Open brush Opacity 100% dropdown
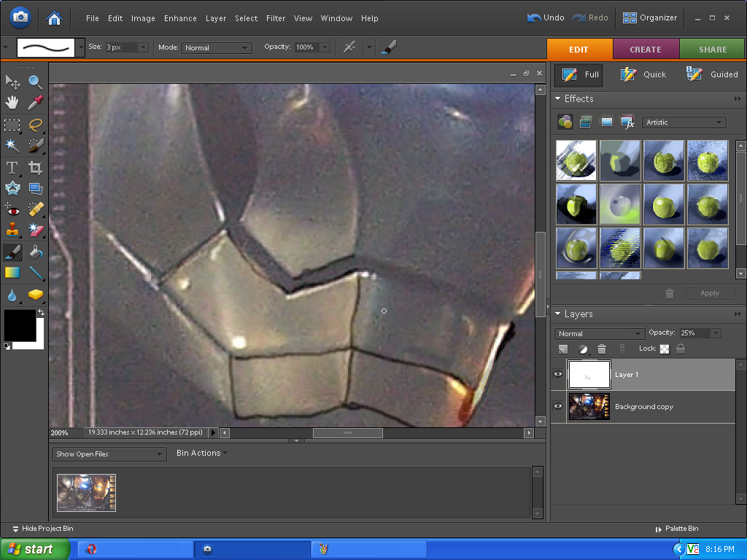Viewport: 747px width, 560px height. 325,47
